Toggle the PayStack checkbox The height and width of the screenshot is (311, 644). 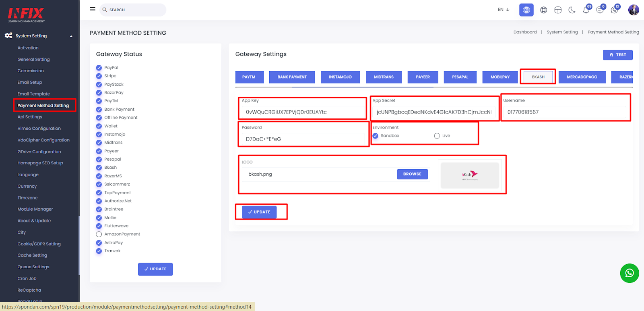(99, 84)
